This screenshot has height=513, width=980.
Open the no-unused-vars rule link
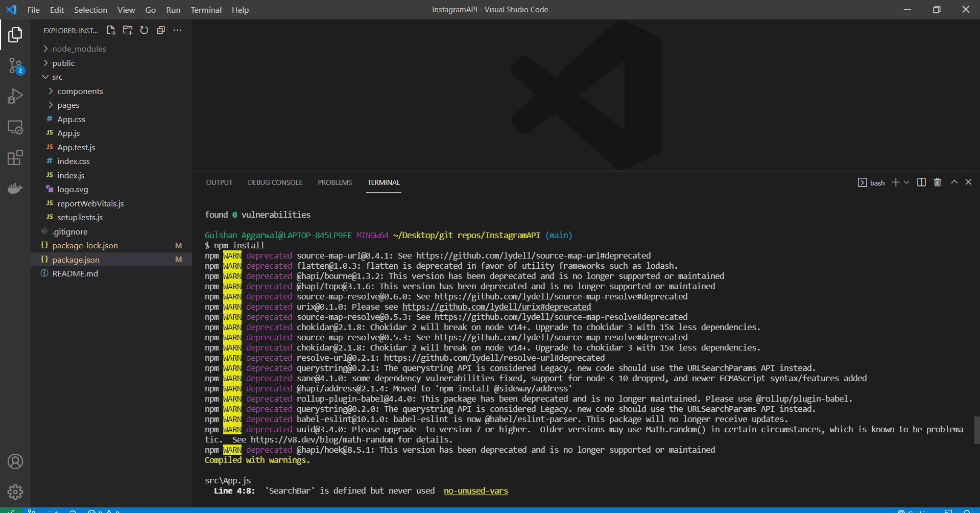476,491
